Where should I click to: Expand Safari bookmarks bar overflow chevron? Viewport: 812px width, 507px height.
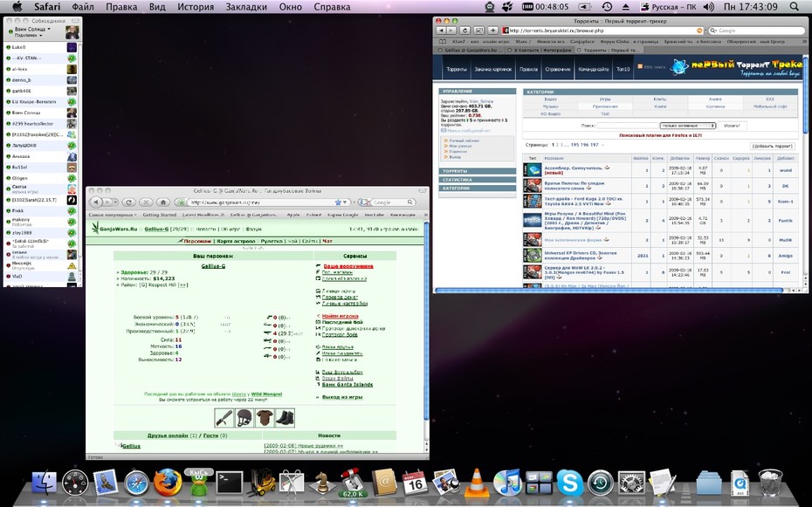click(x=803, y=41)
